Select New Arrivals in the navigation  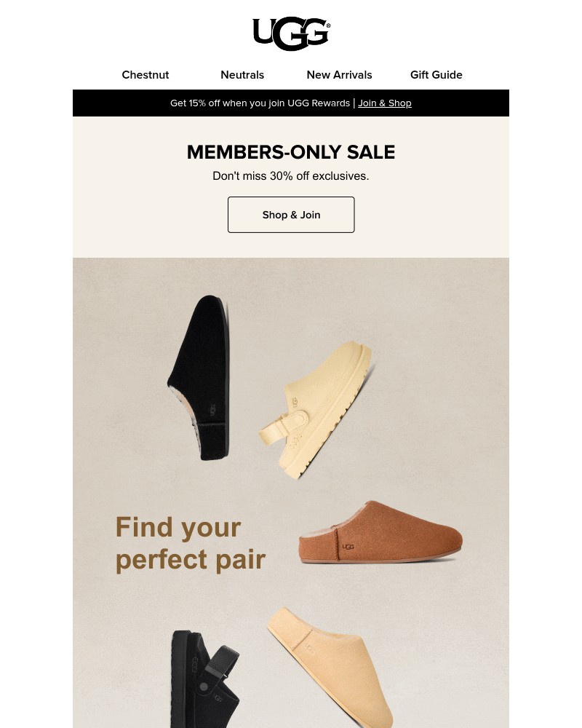pos(339,75)
